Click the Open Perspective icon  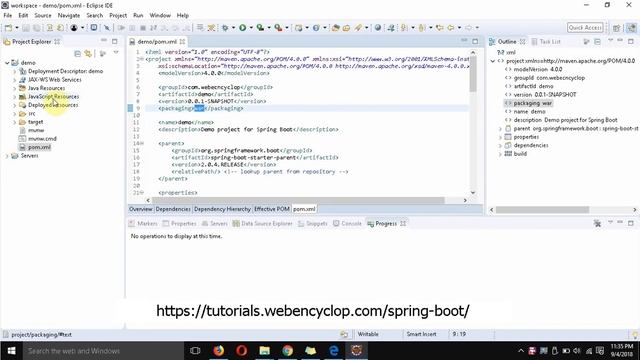(x=617, y=28)
